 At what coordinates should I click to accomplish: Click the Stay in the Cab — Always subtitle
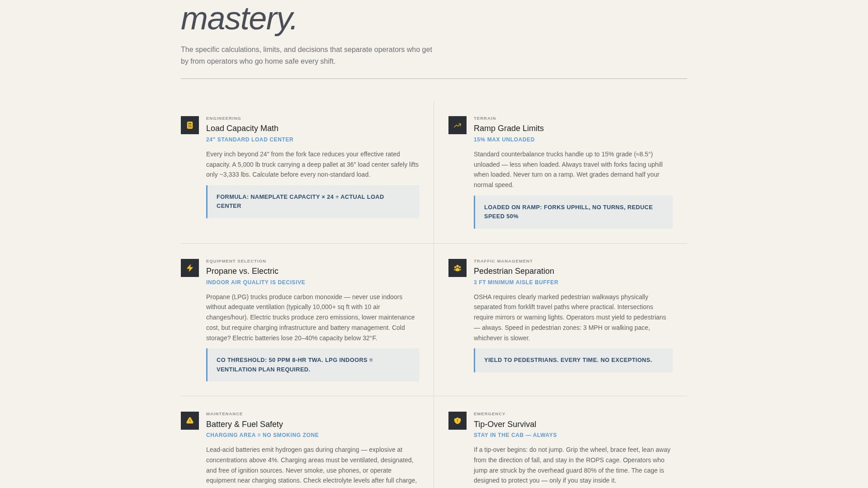tap(515, 435)
